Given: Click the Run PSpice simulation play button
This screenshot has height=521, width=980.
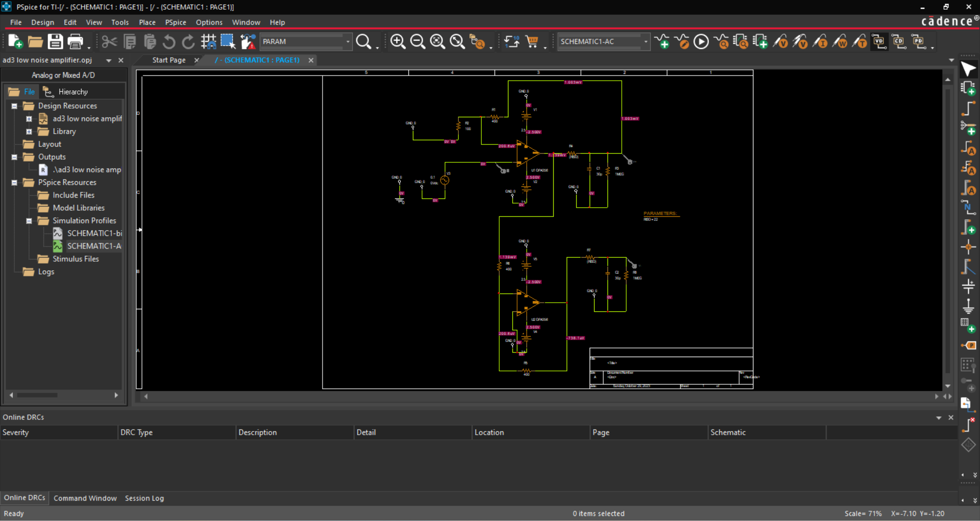Looking at the screenshot, I should tap(701, 42).
